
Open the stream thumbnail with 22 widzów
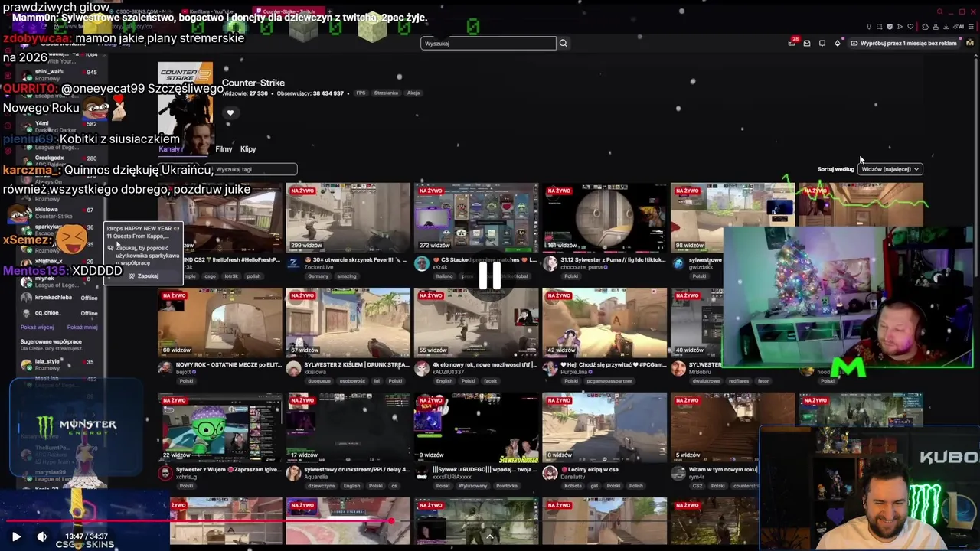(220, 427)
